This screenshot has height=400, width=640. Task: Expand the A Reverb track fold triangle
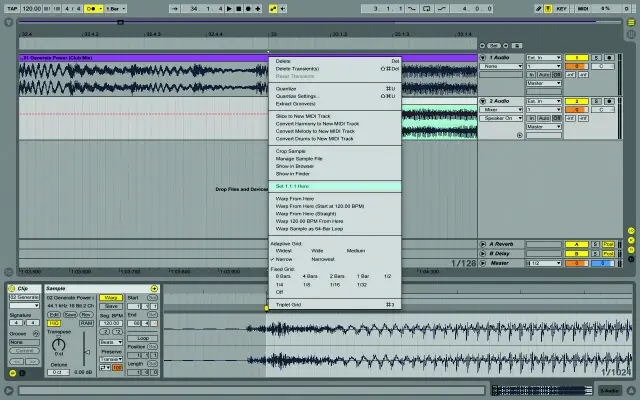point(482,244)
